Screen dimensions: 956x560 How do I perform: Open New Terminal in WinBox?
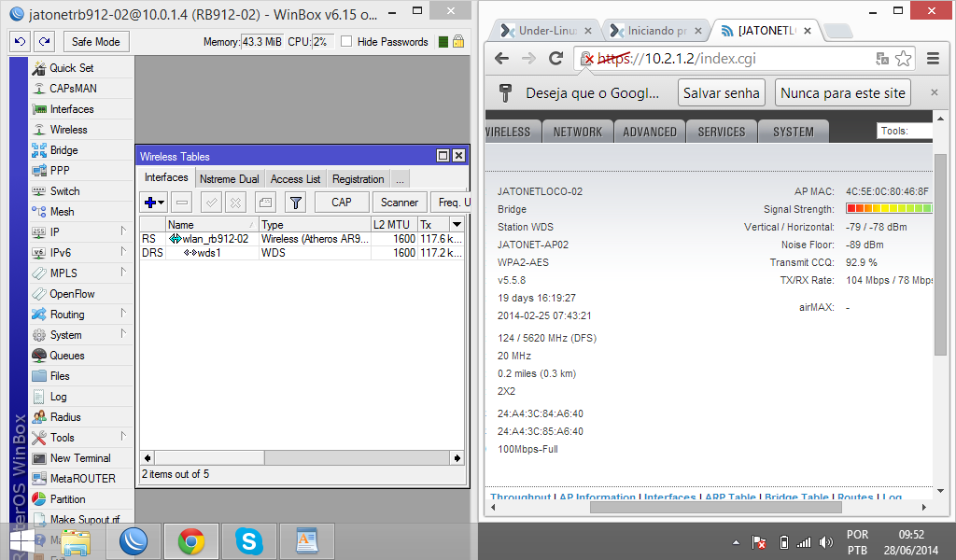click(x=80, y=458)
